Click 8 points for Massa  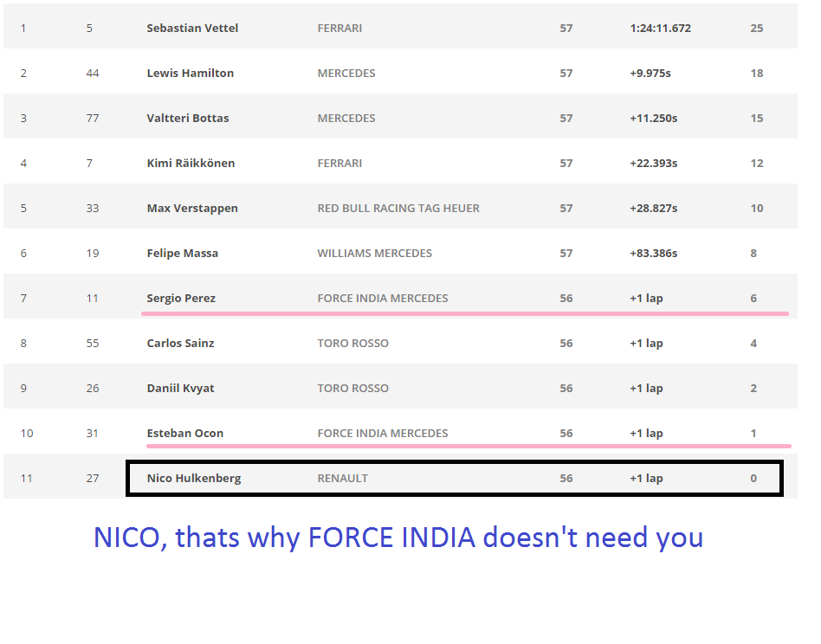[753, 254]
